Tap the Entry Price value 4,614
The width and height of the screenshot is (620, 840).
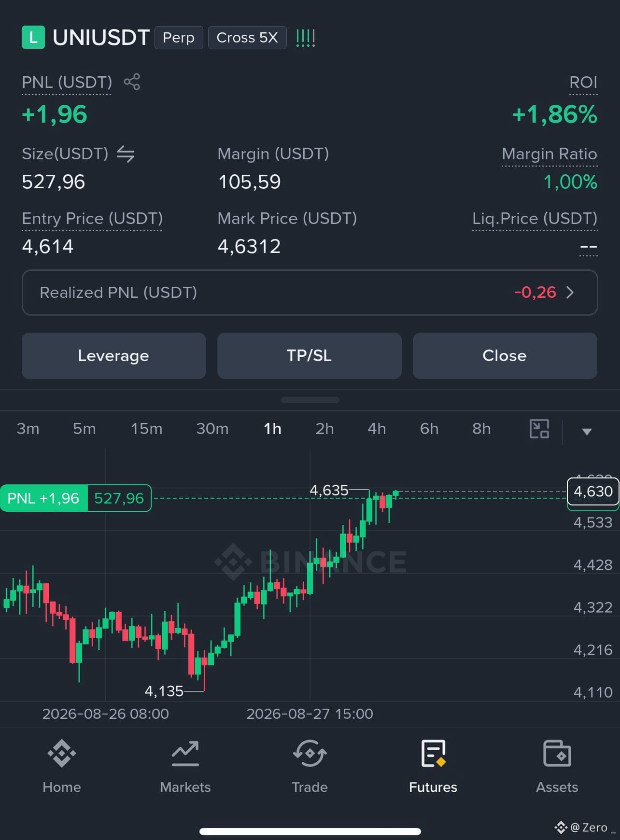click(48, 247)
